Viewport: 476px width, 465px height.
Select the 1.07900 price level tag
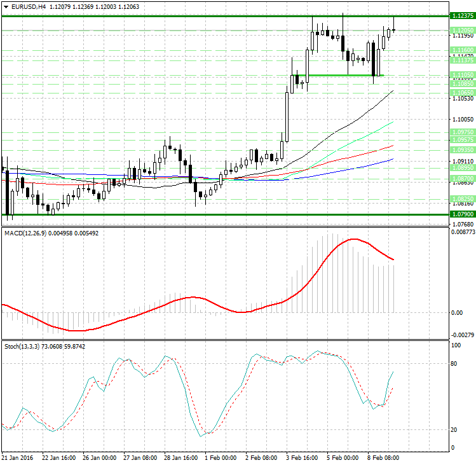click(x=461, y=215)
